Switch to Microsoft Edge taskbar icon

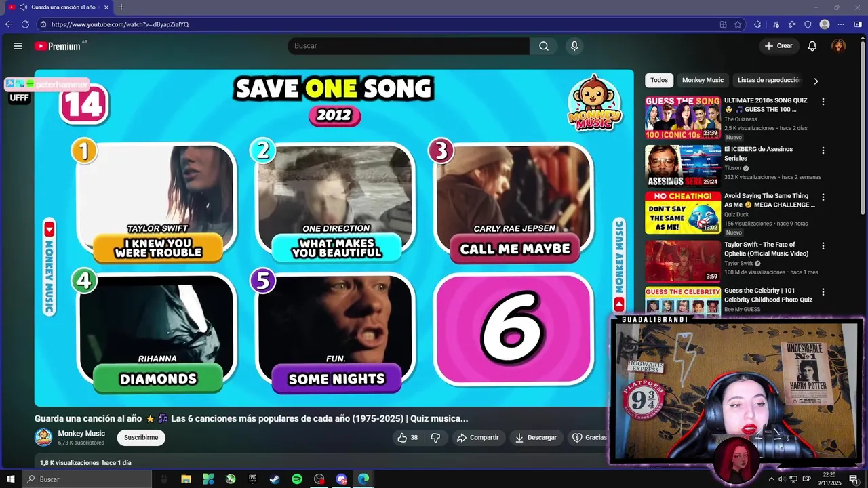point(363,479)
